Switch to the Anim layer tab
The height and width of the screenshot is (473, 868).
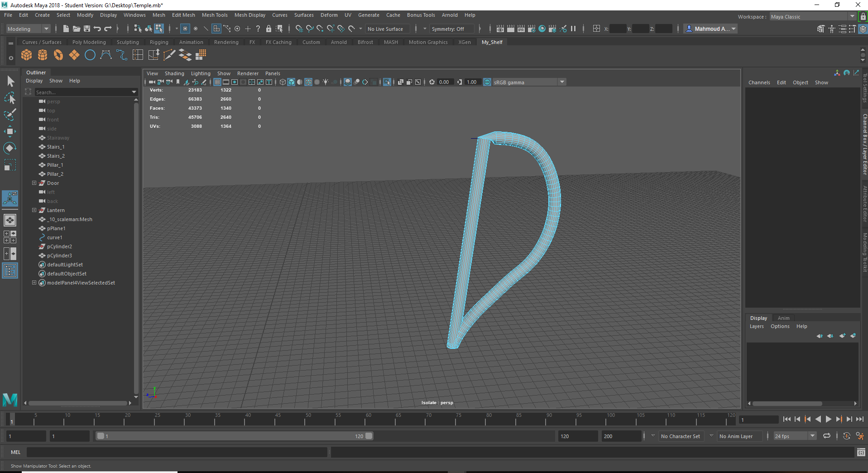coord(783,318)
